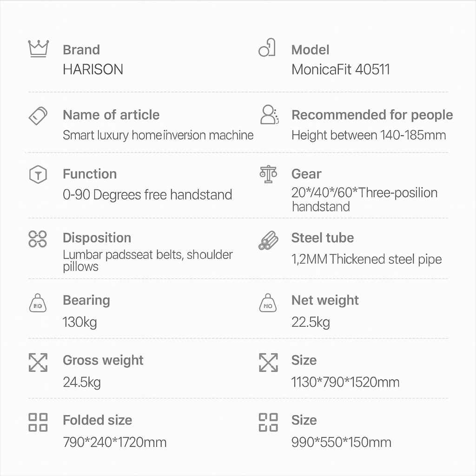The width and height of the screenshot is (476, 476).
Task: Click the weight icon beside Bearing
Action: coord(38,303)
